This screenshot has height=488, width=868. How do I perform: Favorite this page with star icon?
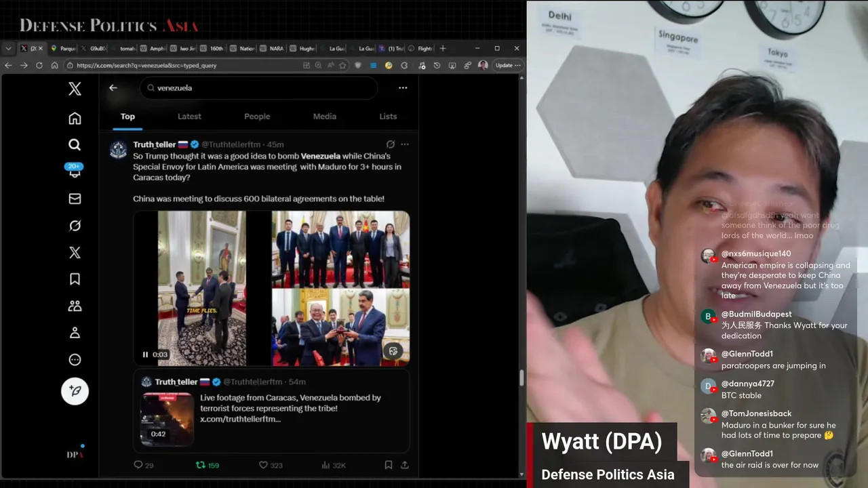342,65
